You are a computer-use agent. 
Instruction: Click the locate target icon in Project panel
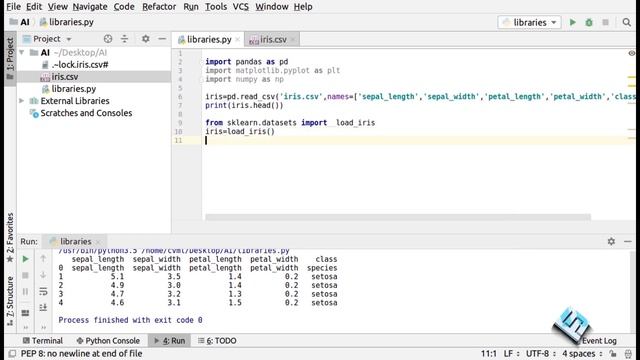(108, 39)
